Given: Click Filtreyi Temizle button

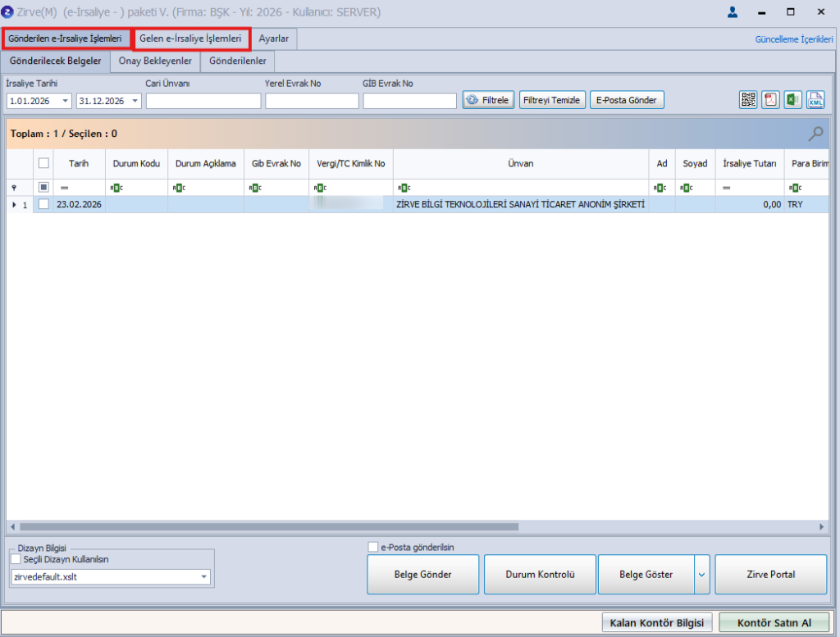Looking at the screenshot, I should pos(552,100).
